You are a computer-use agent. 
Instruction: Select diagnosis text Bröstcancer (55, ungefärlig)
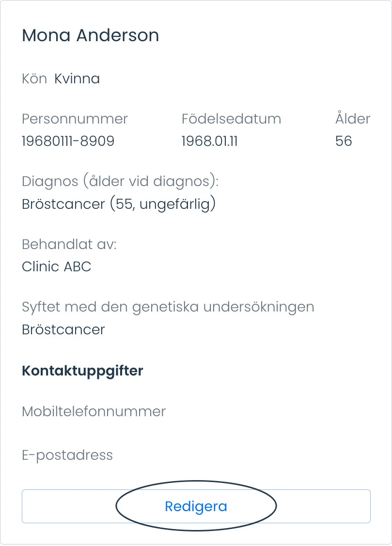(x=119, y=203)
